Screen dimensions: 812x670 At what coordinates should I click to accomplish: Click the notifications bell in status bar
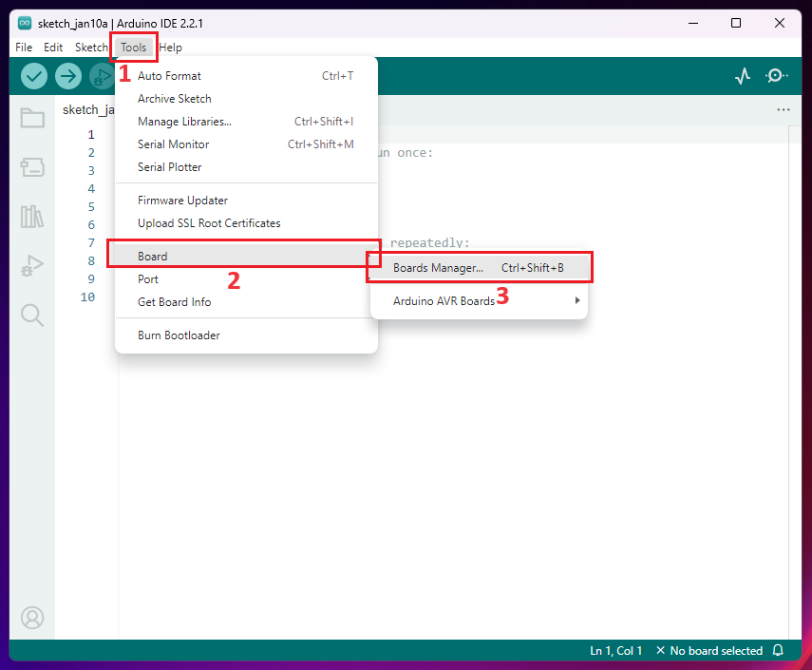coord(779,651)
